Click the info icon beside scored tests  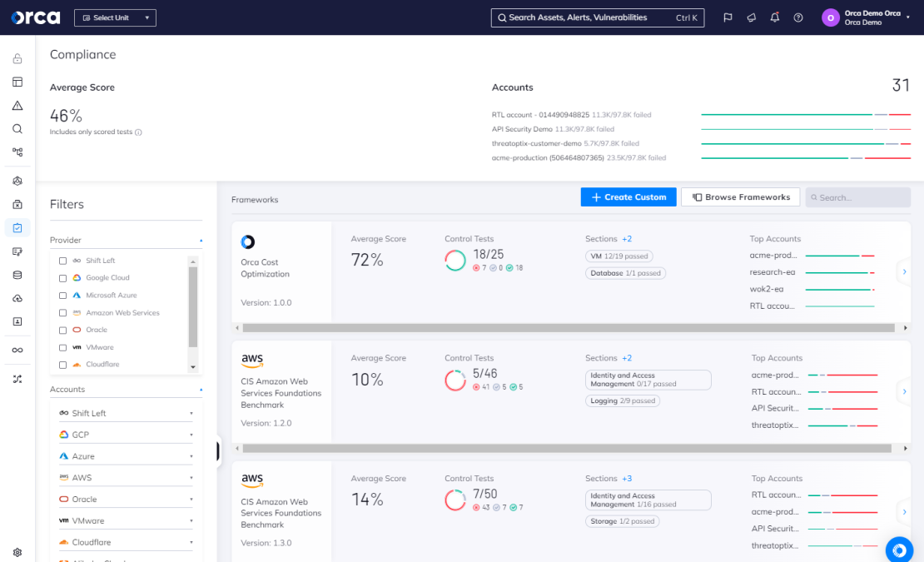(x=138, y=132)
